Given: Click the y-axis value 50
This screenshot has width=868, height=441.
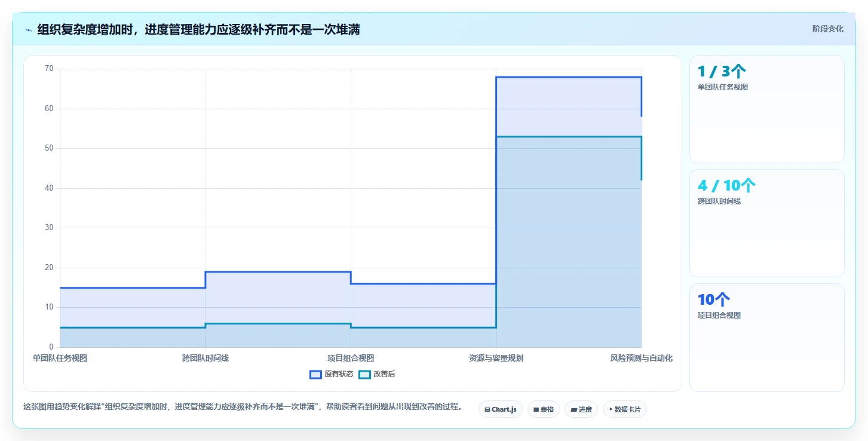Looking at the screenshot, I should click(x=49, y=148).
